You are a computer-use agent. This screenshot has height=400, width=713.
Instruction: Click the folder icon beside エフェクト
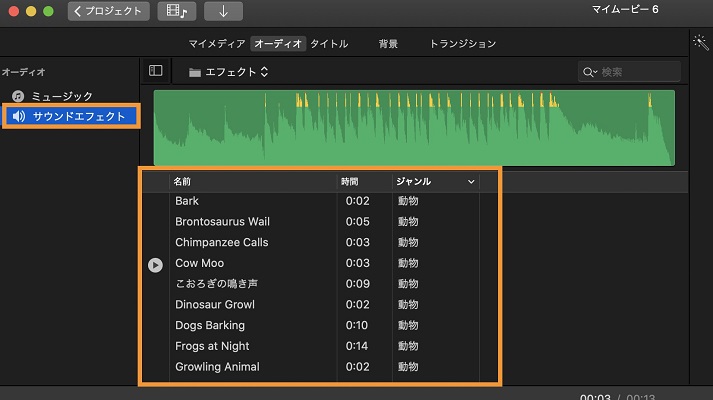[195, 72]
